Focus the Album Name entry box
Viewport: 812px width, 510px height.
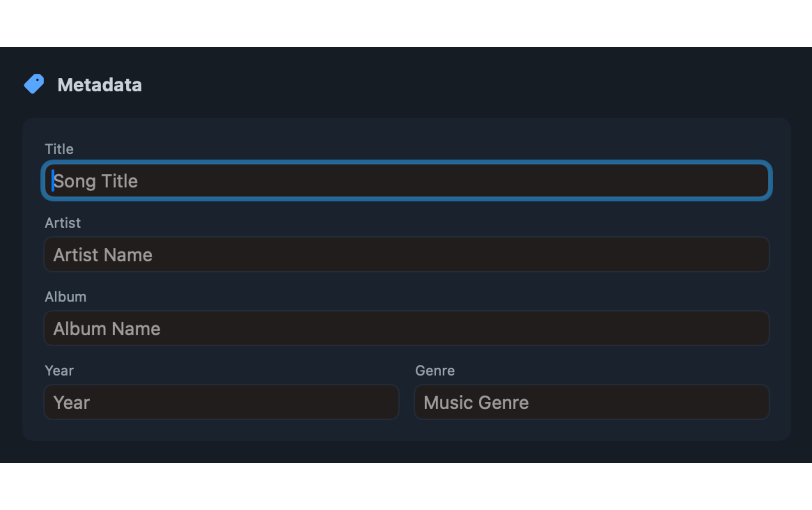236,328
